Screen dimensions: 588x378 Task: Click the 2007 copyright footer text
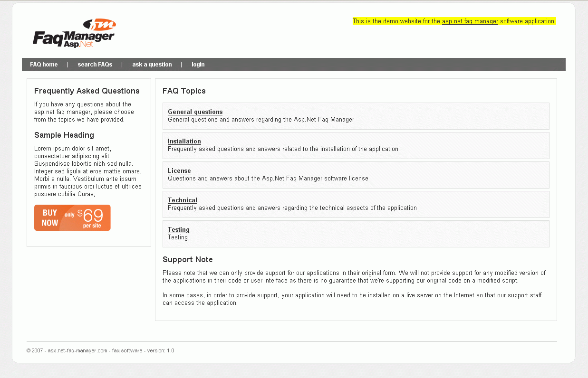pos(100,351)
